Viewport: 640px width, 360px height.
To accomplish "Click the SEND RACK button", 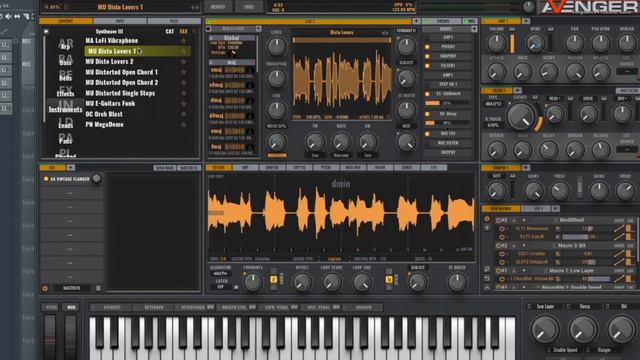I will pos(164,168).
